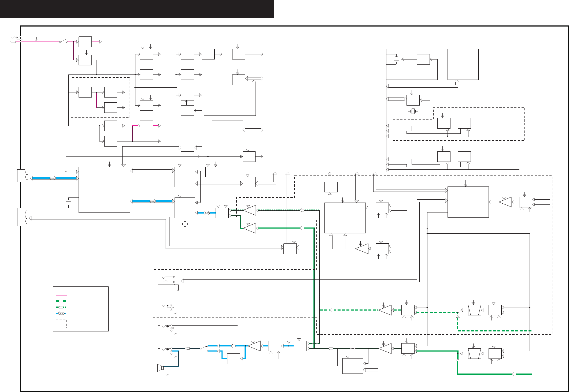Click the upper trapezoid filter symbol at lower right
This screenshot has height=392, width=569.
[x=474, y=310]
